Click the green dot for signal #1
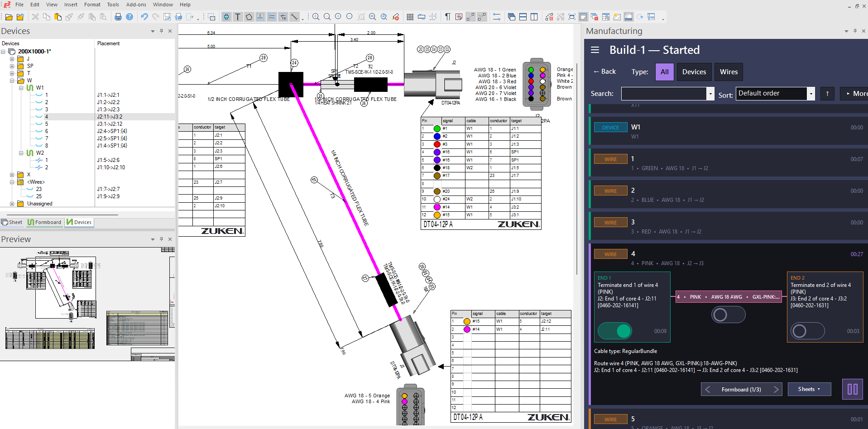Image resolution: width=868 pixels, height=429 pixels. pos(437,129)
